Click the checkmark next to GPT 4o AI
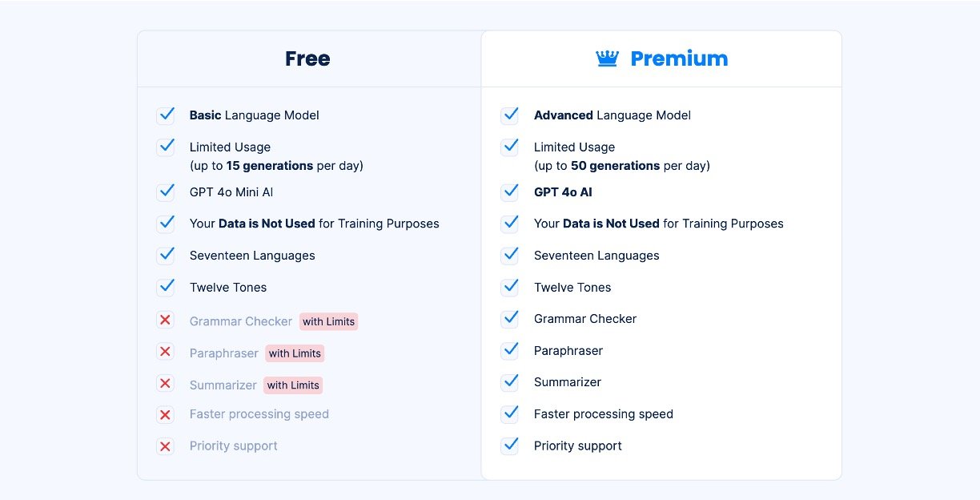 510,192
